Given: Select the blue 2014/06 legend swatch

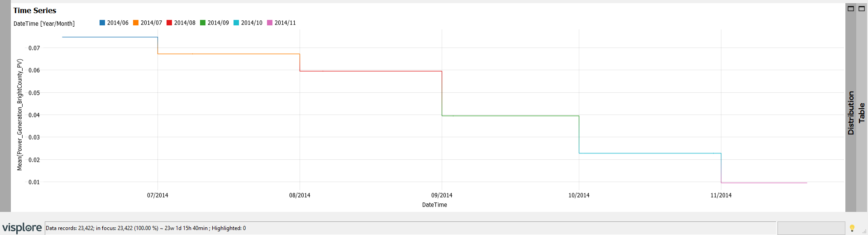Looking at the screenshot, I should point(102,23).
